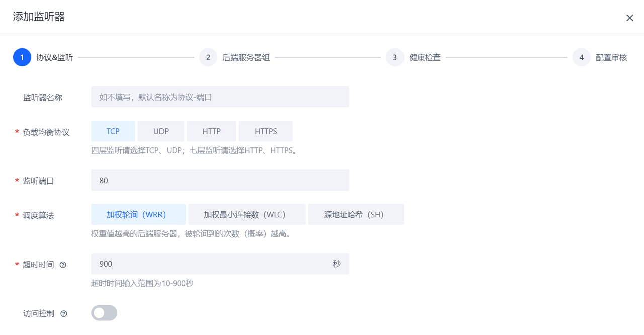Viewport: 644px width, 335px height.
Task: Pick 加权最小连接数 (WLC) scheduling algorithm
Action: point(247,214)
